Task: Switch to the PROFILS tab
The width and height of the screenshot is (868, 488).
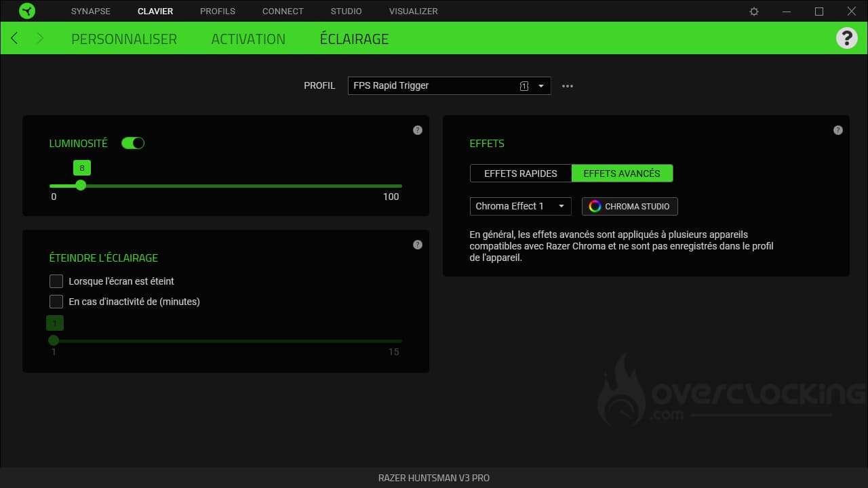Action: 218,12
